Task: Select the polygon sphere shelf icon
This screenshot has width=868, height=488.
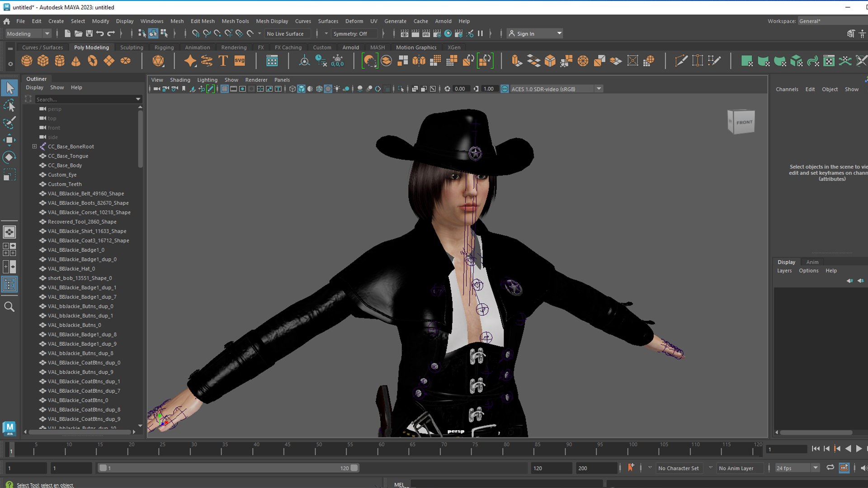Action: (27, 61)
